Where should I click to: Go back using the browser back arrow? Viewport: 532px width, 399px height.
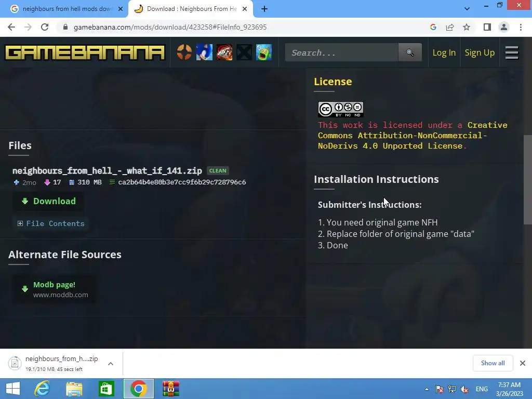click(11, 27)
